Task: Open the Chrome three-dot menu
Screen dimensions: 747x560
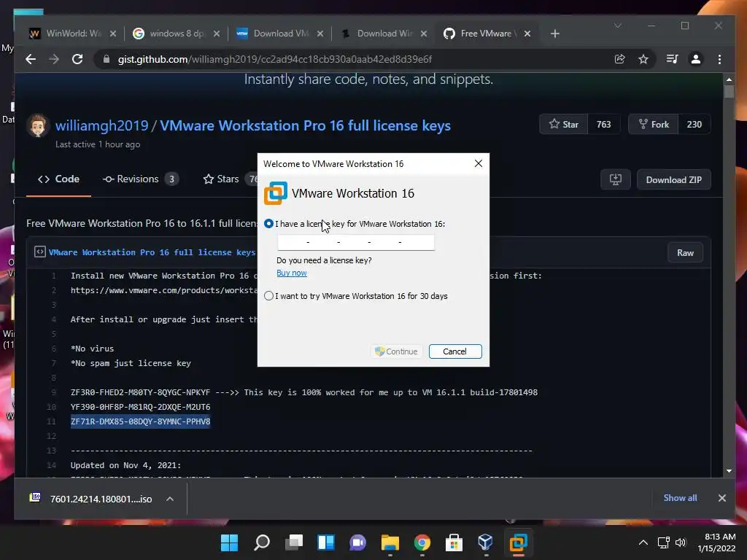Action: 719,59
